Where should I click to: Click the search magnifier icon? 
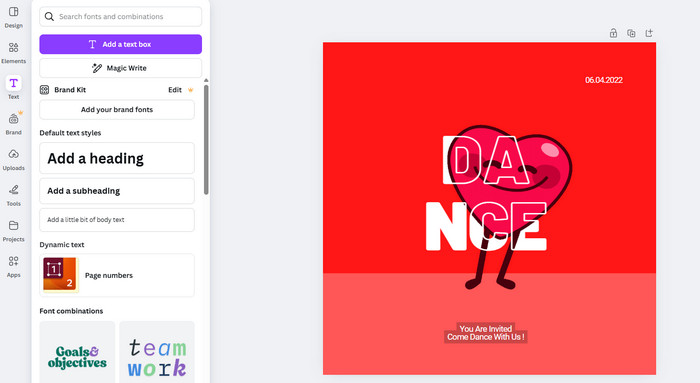(x=49, y=17)
